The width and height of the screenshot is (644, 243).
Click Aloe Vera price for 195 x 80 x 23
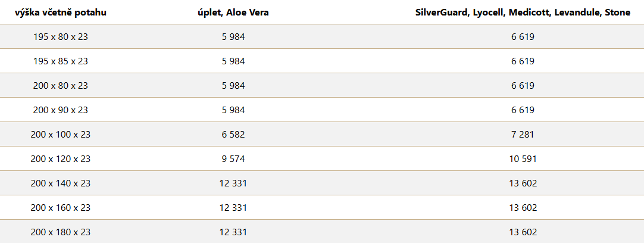233,37
